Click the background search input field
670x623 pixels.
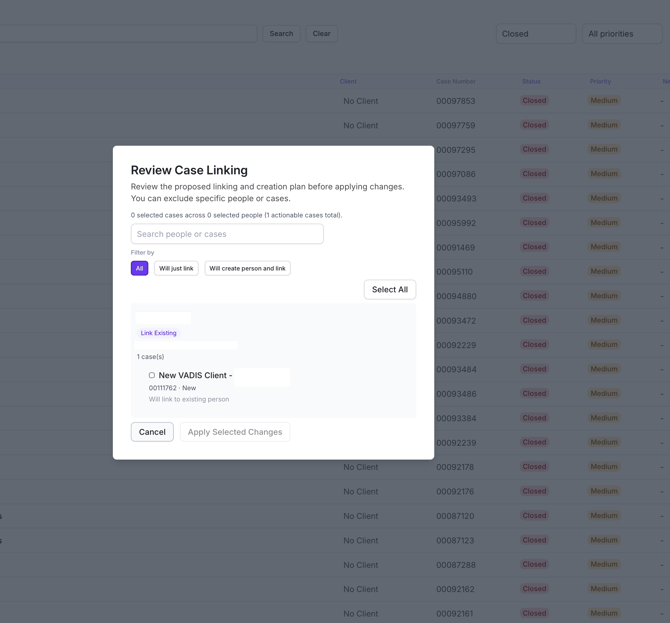point(128,33)
